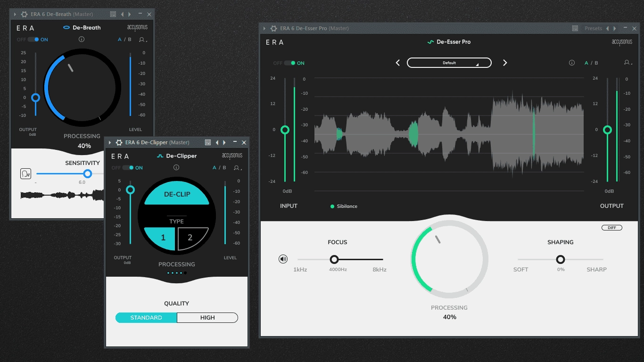Click the blue De-Breath logo icon

tap(66, 27)
